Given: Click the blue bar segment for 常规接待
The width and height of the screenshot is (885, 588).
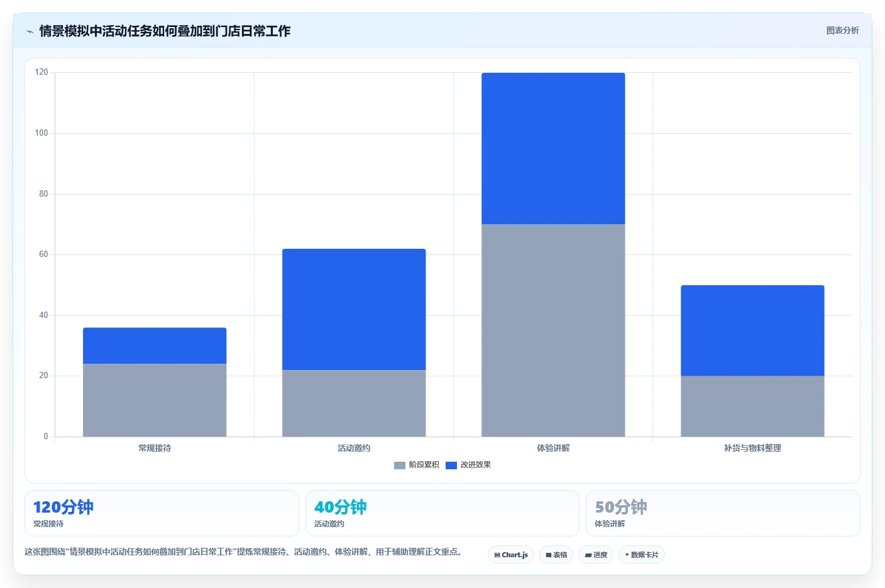Looking at the screenshot, I should (x=155, y=346).
